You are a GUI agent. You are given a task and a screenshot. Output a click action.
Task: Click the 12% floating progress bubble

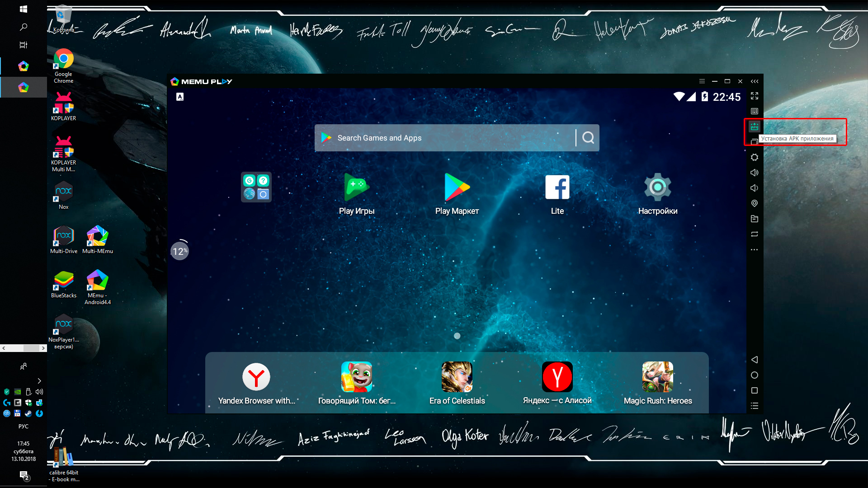[x=179, y=251]
